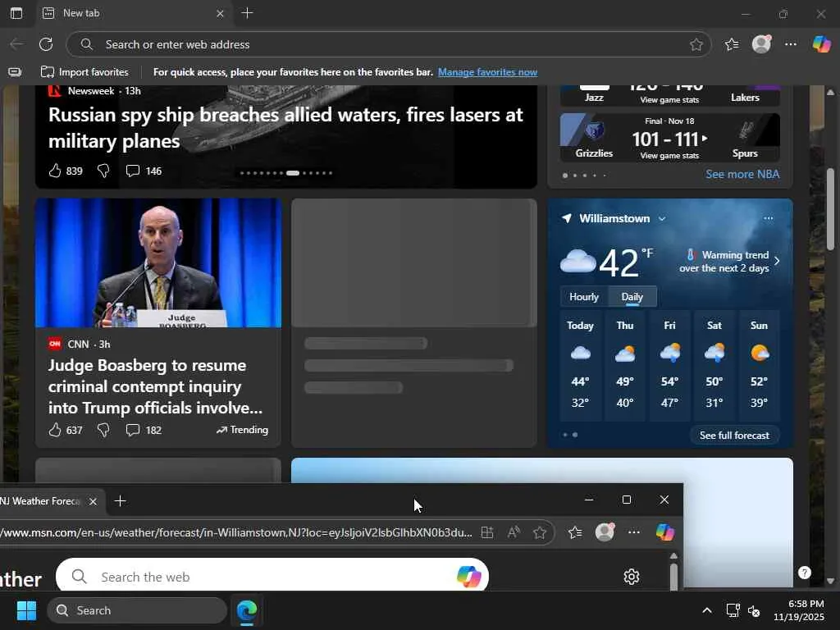Viewport: 840px width, 630px height.
Task: Open Settings and more ellipsis in main window
Action: [x=791, y=44]
